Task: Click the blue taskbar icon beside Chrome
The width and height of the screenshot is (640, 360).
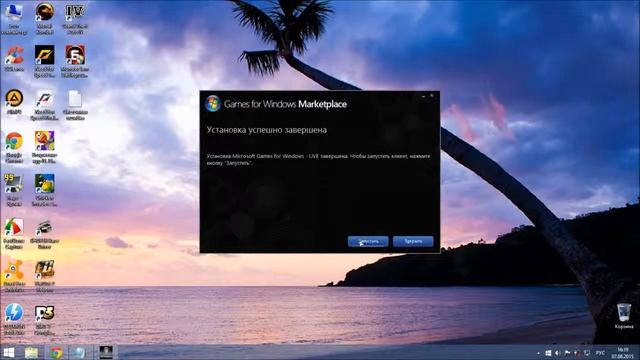Action: point(79,352)
